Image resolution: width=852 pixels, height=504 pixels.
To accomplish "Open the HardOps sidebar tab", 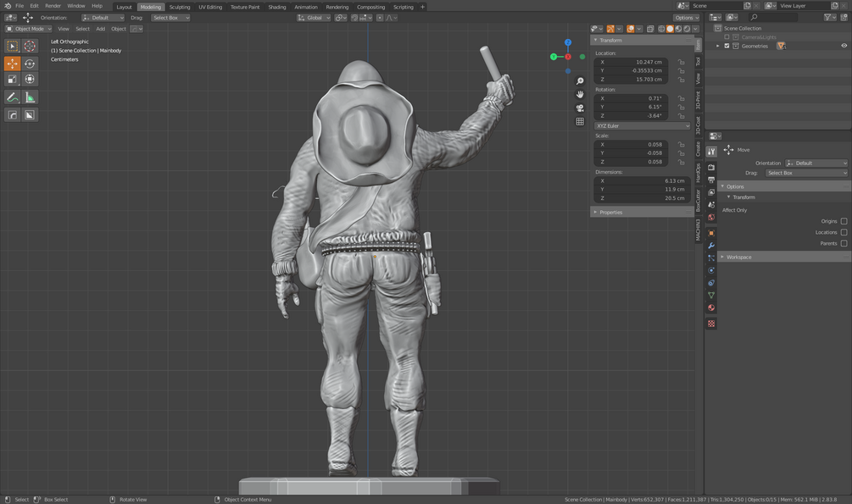I will coord(699,173).
